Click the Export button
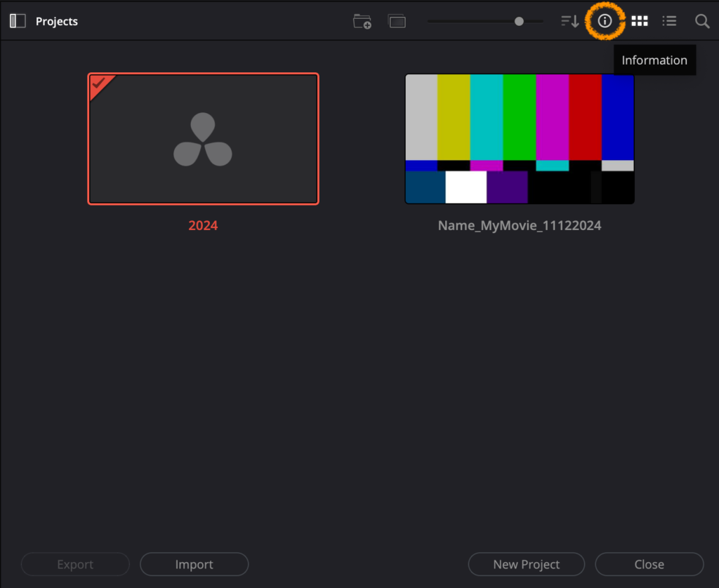719x588 pixels. (75, 564)
